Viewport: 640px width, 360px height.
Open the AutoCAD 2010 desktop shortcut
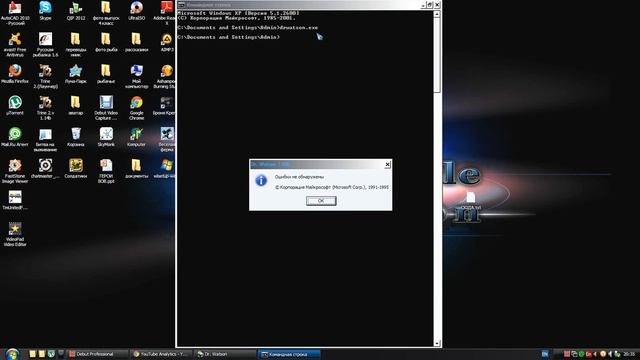coord(15,12)
